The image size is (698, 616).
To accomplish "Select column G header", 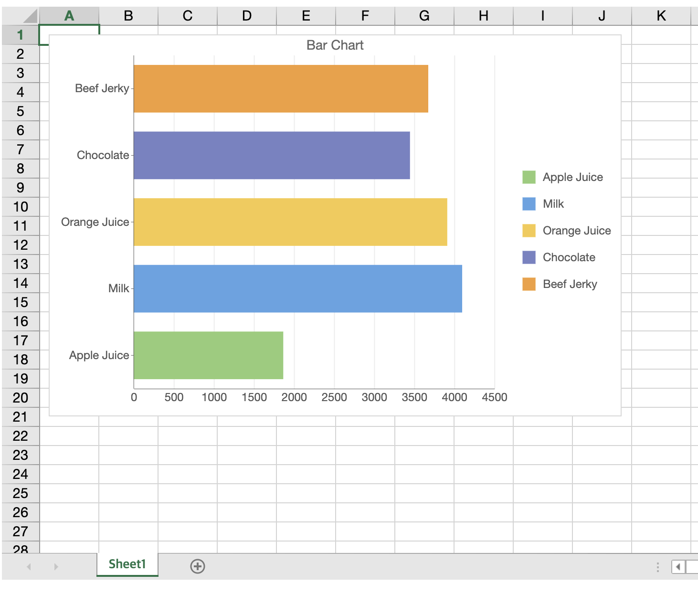I will coord(424,16).
